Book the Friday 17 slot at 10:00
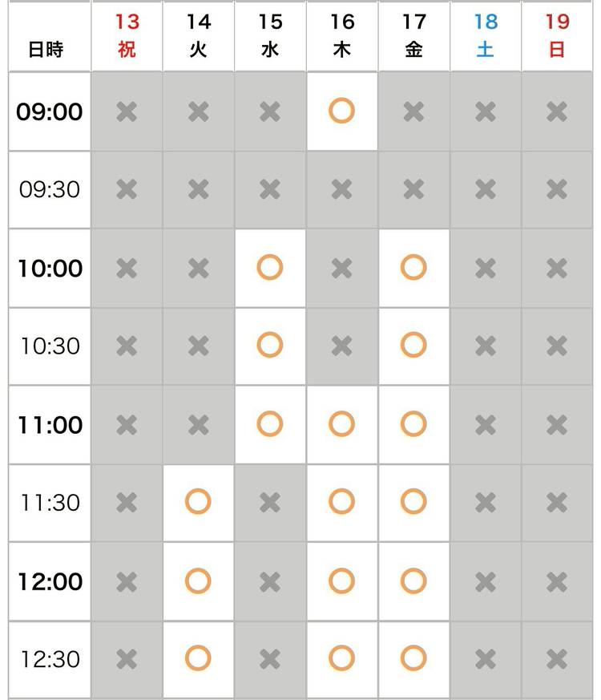 click(x=413, y=267)
